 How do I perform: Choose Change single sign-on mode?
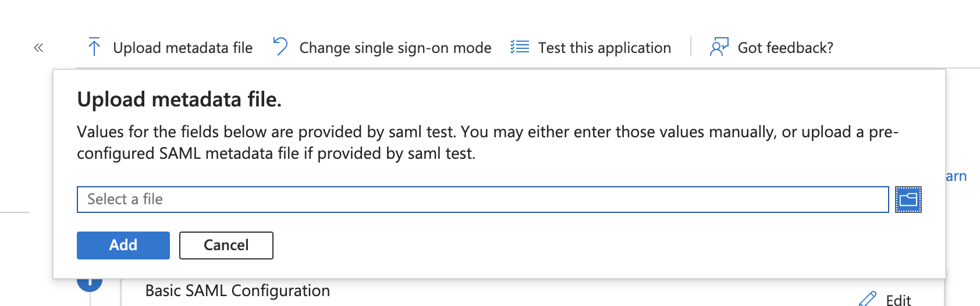click(x=395, y=48)
